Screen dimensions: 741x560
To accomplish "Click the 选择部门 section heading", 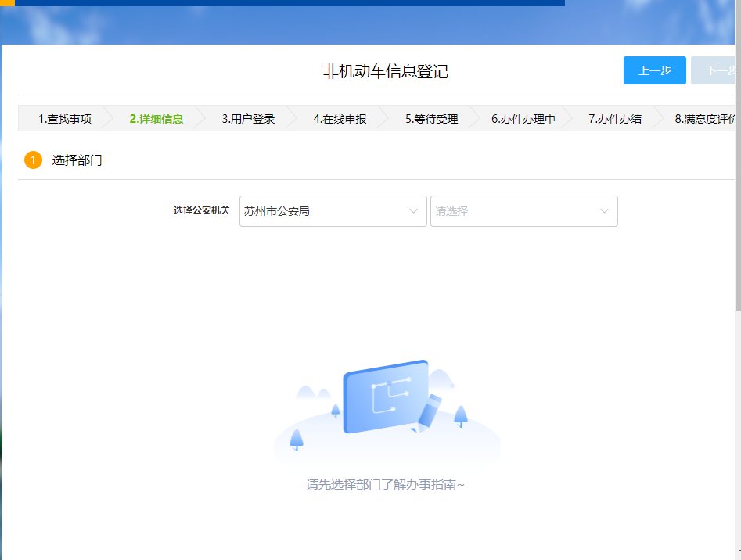I will 77,160.
